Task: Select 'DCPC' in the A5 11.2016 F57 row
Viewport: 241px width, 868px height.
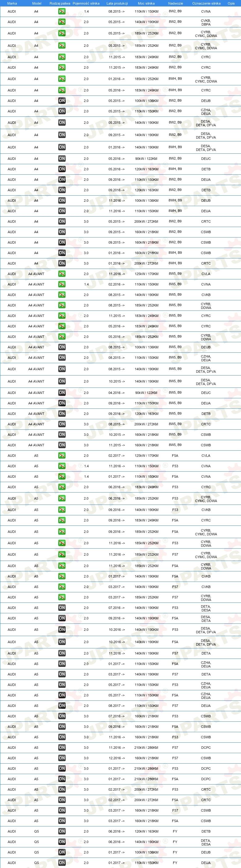Action: (x=206, y=747)
